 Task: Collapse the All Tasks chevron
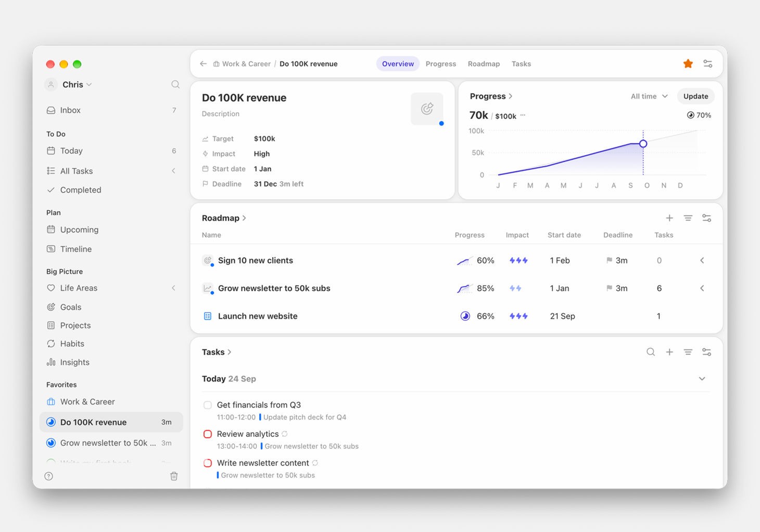point(173,171)
